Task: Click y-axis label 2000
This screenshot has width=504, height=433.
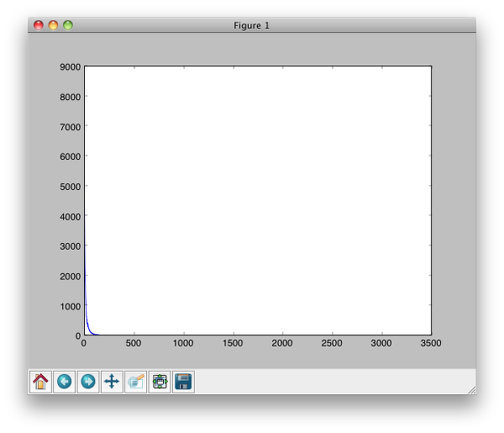Action: [x=70, y=276]
